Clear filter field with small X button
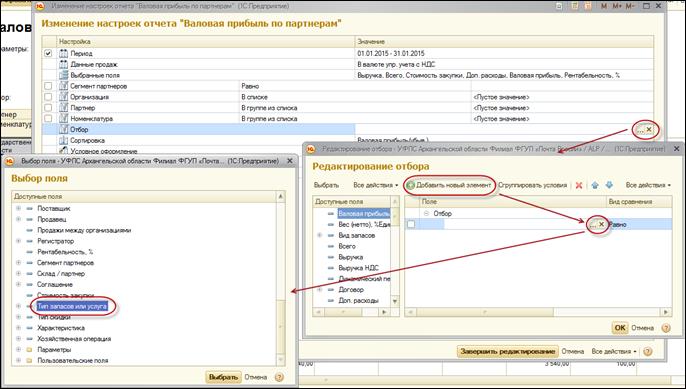The height and width of the screenshot is (389, 686). point(602,224)
